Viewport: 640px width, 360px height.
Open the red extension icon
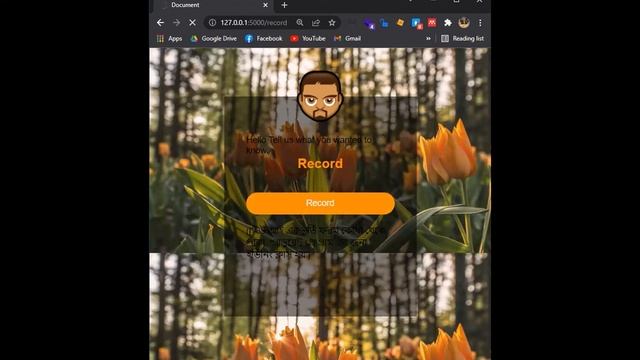pos(432,22)
